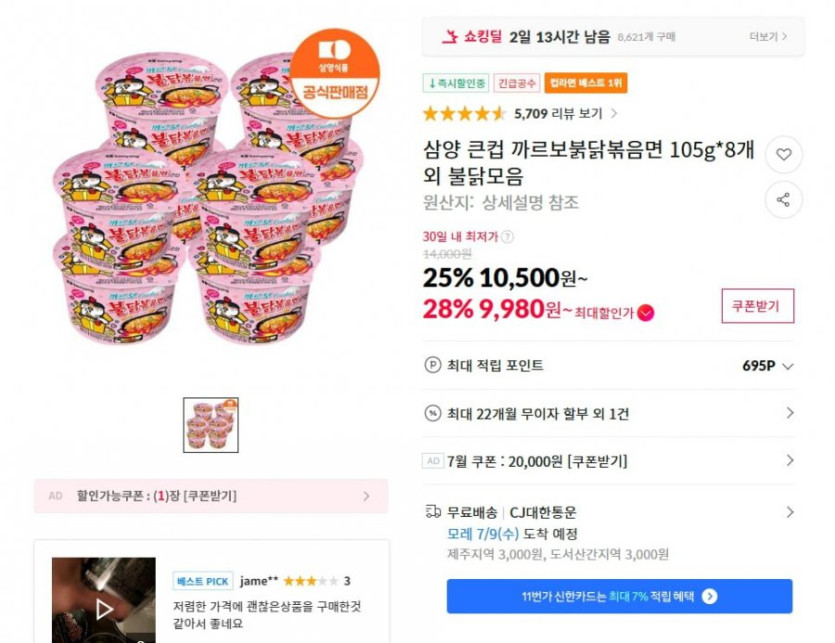Click 더보기 in the 쇼킹딜 bar
The height and width of the screenshot is (643, 835).
(x=769, y=37)
